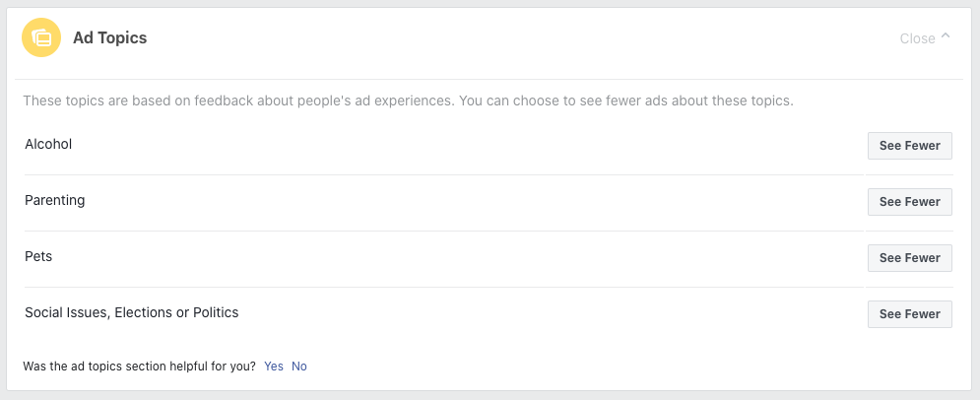Screen dimensions: 980x400
Task: Click the 'Was the ad topics section helpful' text
Action: (140, 367)
